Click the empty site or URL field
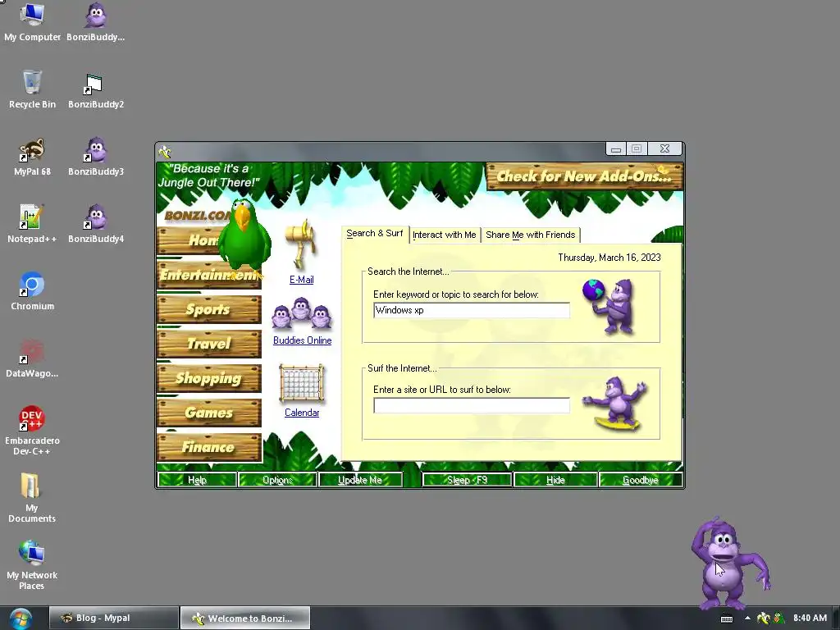The width and height of the screenshot is (840, 630). click(x=472, y=405)
